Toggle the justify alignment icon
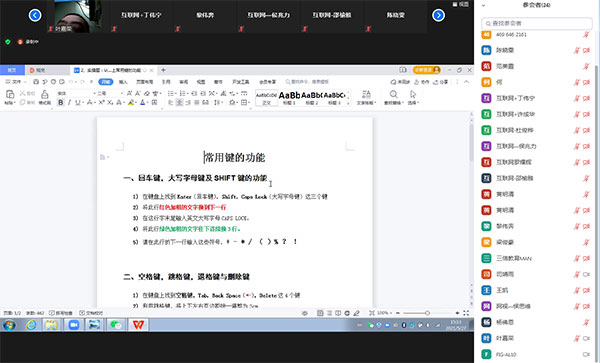Viewport: 600px width, 363px height. (x=197, y=103)
